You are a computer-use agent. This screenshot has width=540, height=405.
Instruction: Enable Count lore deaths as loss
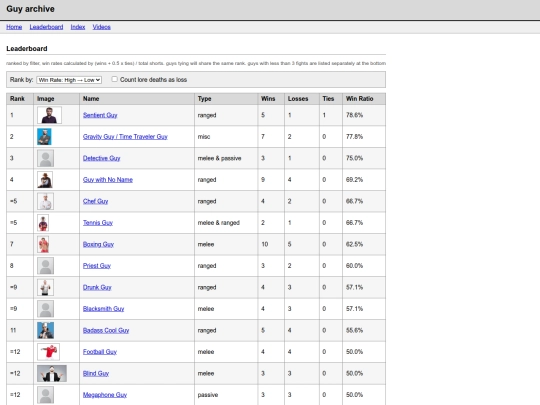coord(114,79)
